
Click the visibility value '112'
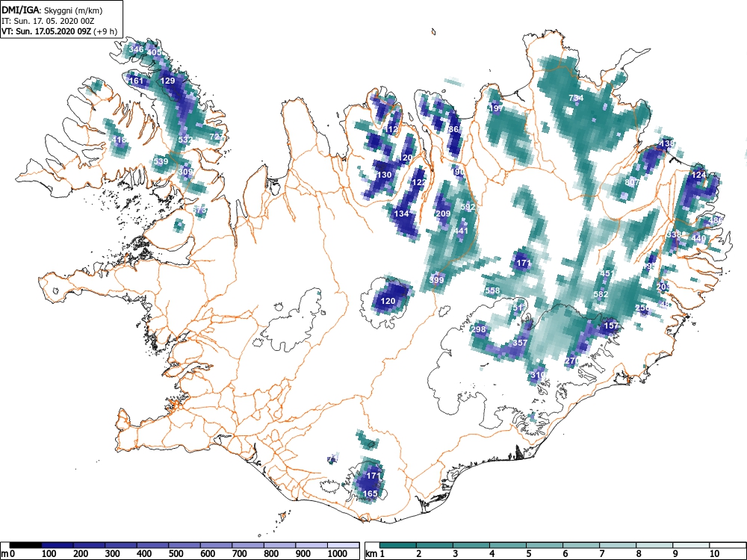[x=391, y=129]
